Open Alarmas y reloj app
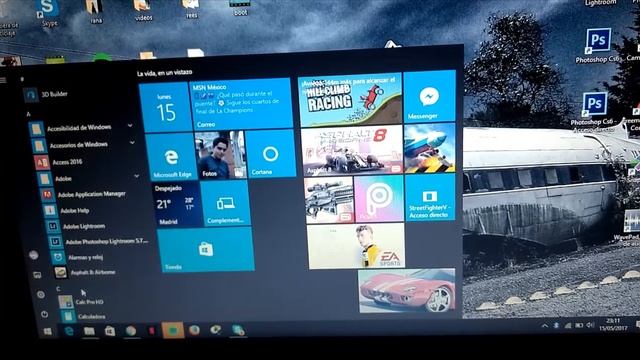The width and height of the screenshot is (640, 360). [78, 257]
